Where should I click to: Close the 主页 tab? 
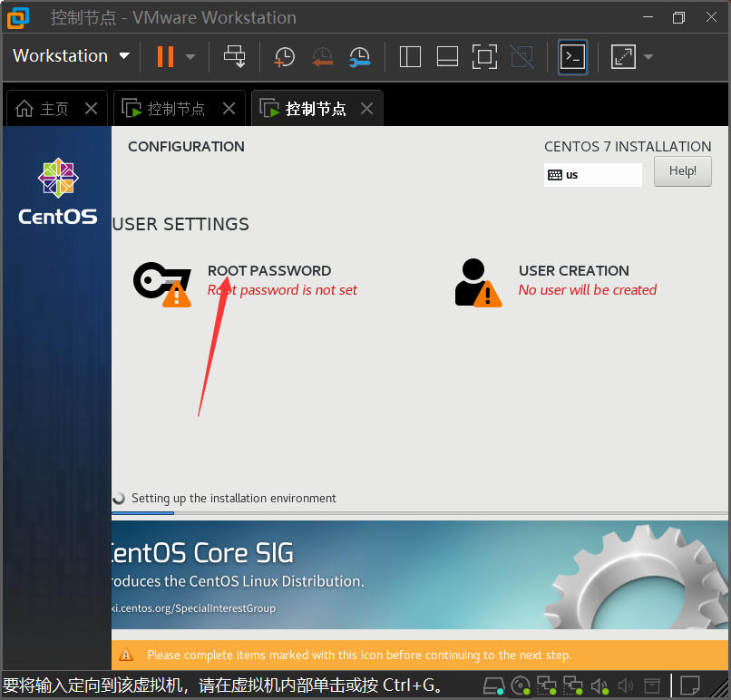(x=92, y=109)
